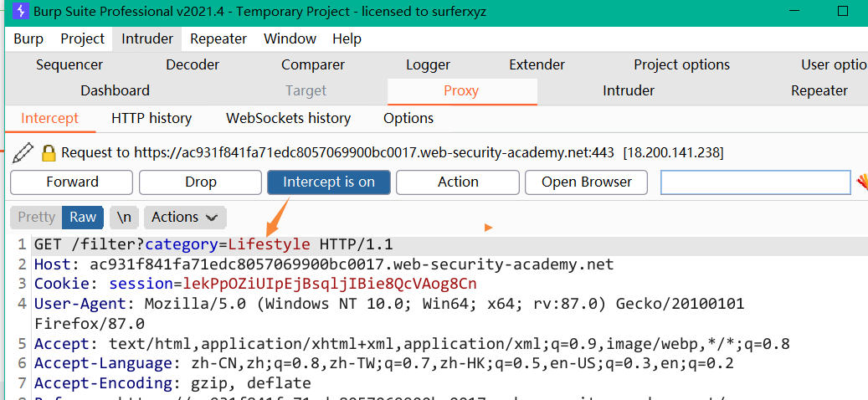868x400 pixels.
Task: Open the Project menu
Action: tap(83, 38)
